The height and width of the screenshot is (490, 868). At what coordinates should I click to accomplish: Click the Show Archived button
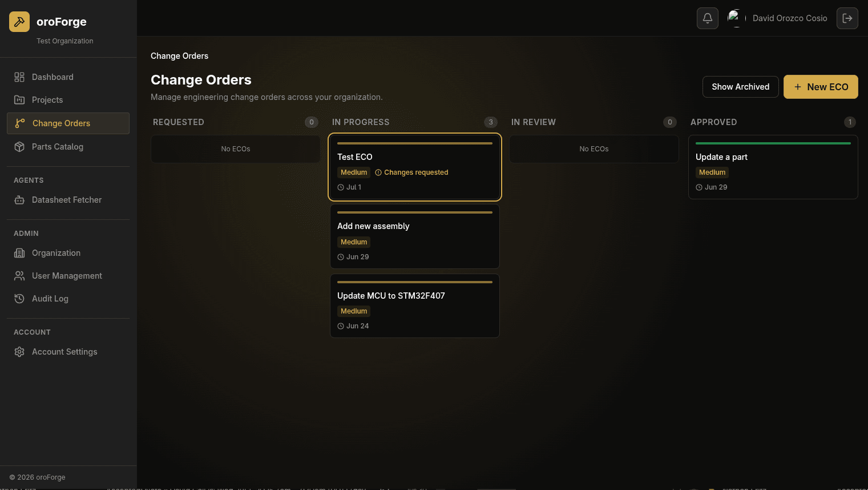pos(740,87)
